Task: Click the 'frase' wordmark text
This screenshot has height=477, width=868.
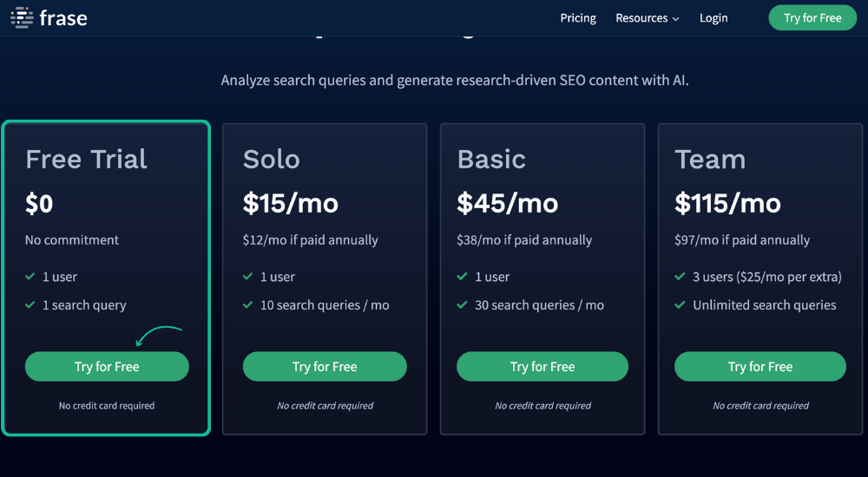Action: coord(63,18)
